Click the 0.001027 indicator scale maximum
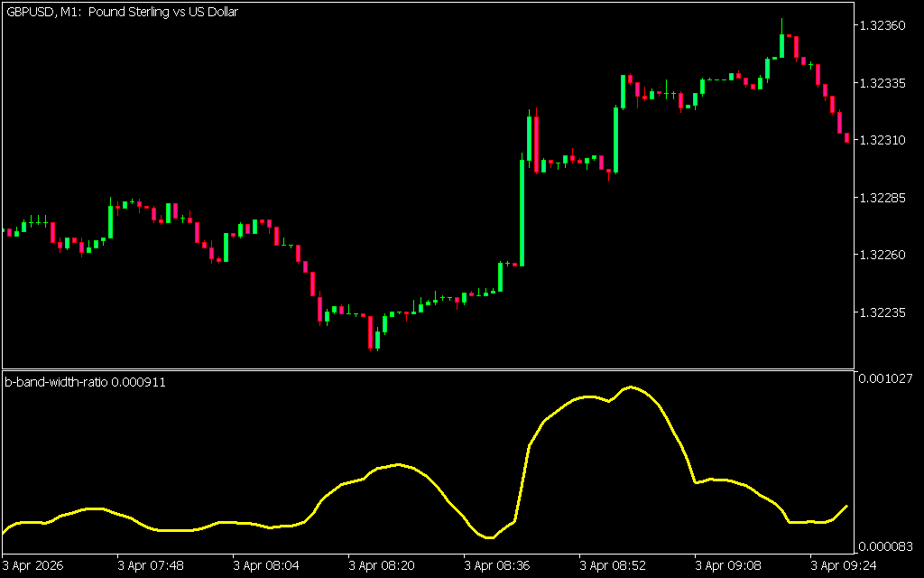Viewport: 924px width, 578px height. click(884, 379)
